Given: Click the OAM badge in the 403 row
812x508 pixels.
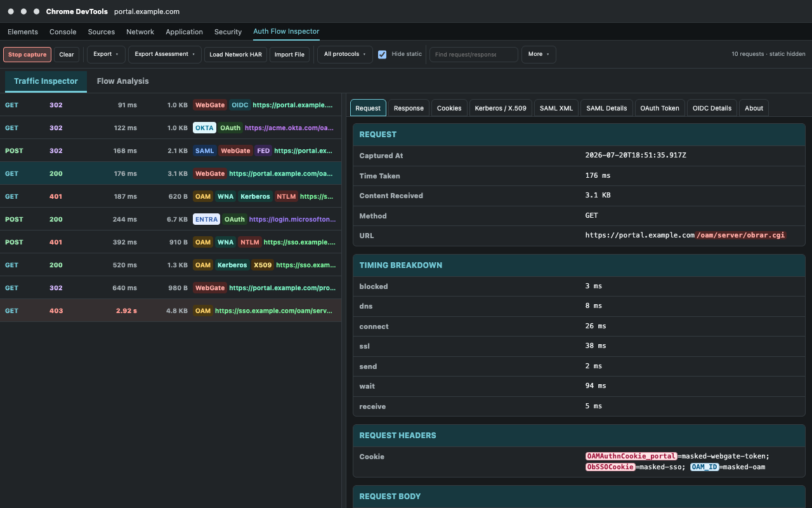Looking at the screenshot, I should [203, 311].
